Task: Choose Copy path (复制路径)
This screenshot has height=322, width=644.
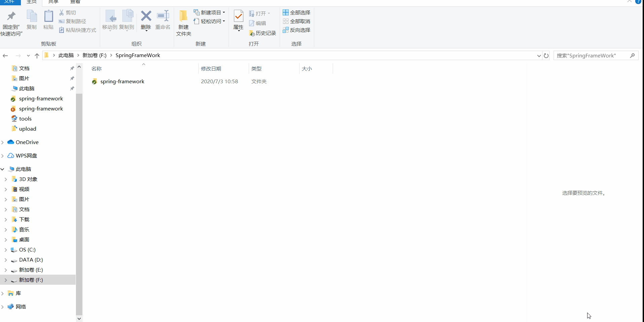Action: tap(72, 21)
